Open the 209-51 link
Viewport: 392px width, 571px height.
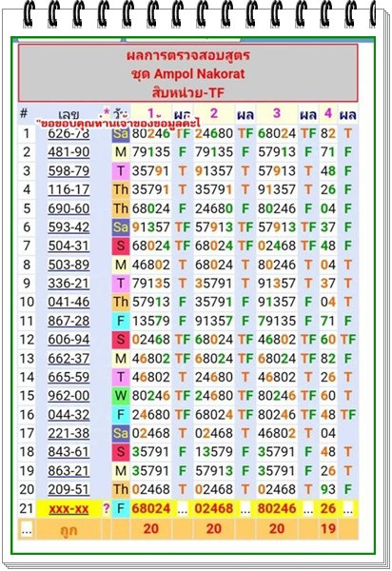pos(69,489)
